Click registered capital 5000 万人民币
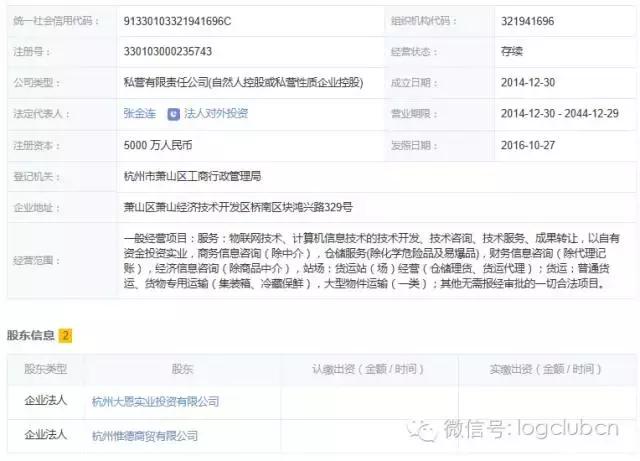 pos(158,145)
